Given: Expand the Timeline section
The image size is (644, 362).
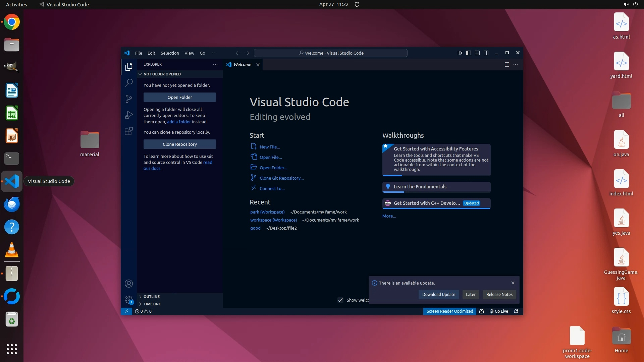Looking at the screenshot, I should pyautogui.click(x=152, y=304).
